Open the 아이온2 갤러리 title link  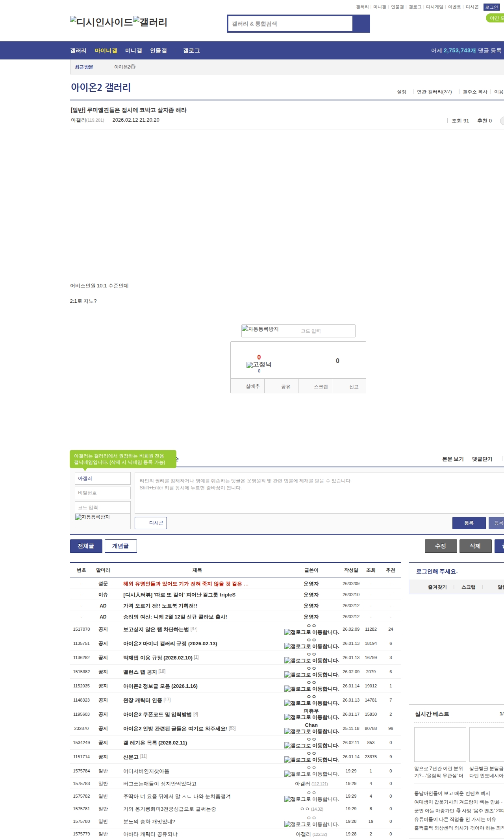[101, 87]
